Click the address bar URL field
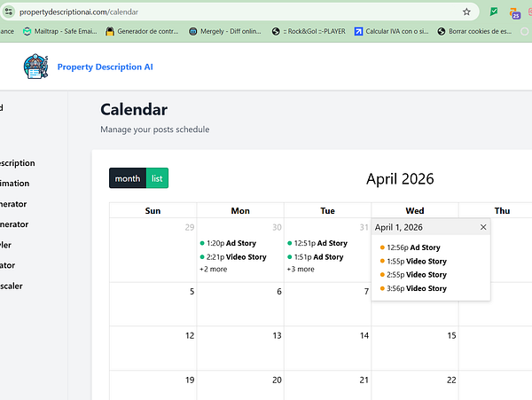Viewport: 532px width, 400px height. tap(238, 12)
